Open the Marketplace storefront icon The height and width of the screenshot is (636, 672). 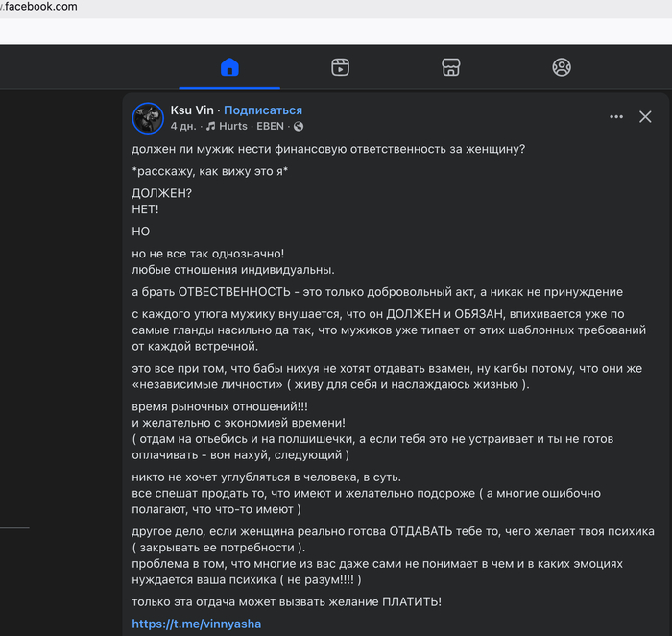[x=450, y=67]
